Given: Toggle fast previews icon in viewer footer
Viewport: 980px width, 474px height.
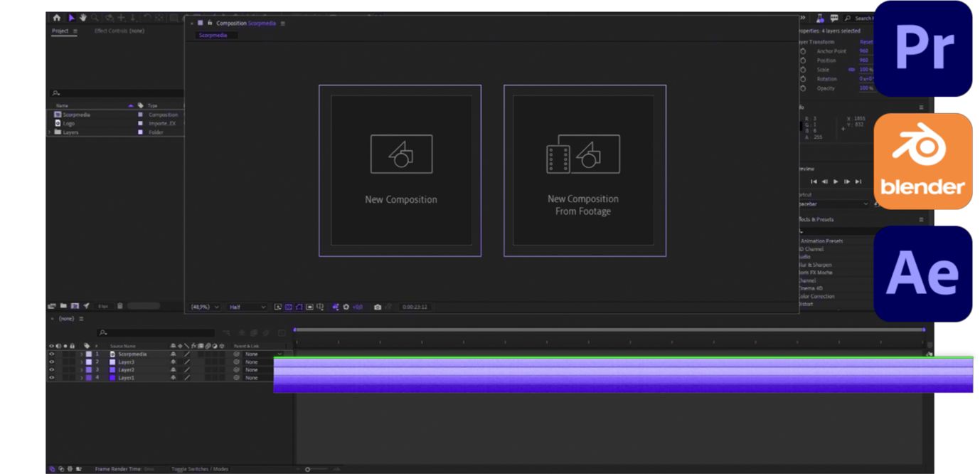Looking at the screenshot, I should point(278,307).
